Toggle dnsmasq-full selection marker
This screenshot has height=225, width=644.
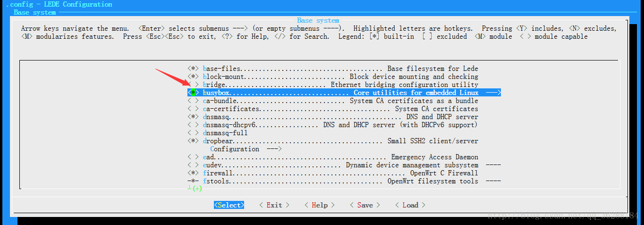click(193, 133)
